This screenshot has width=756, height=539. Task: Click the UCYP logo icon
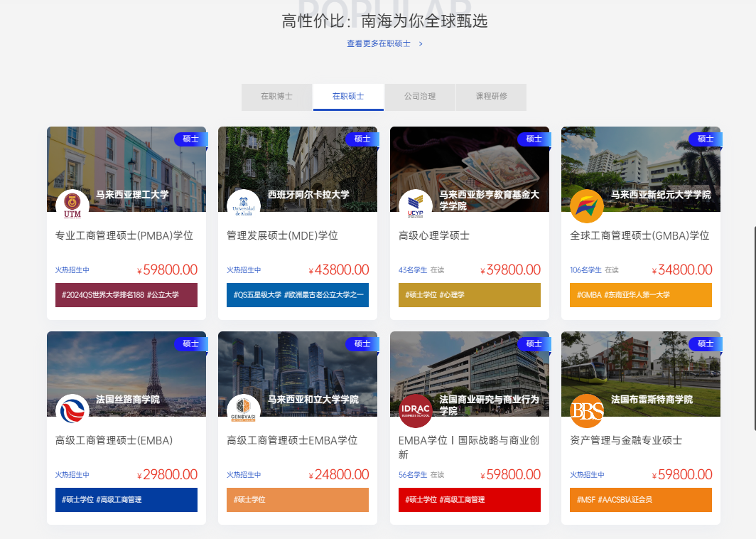416,206
